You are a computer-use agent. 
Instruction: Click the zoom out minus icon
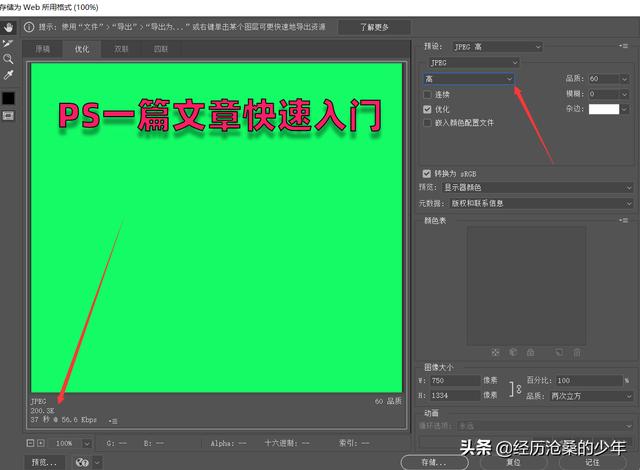[x=31, y=443]
